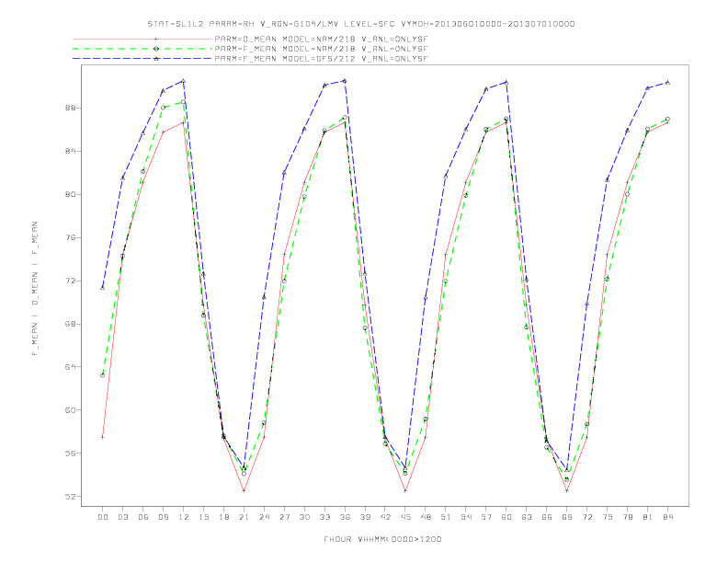Click the x-axis tick label 63
This screenshot has width=728, height=563.
coord(527,517)
